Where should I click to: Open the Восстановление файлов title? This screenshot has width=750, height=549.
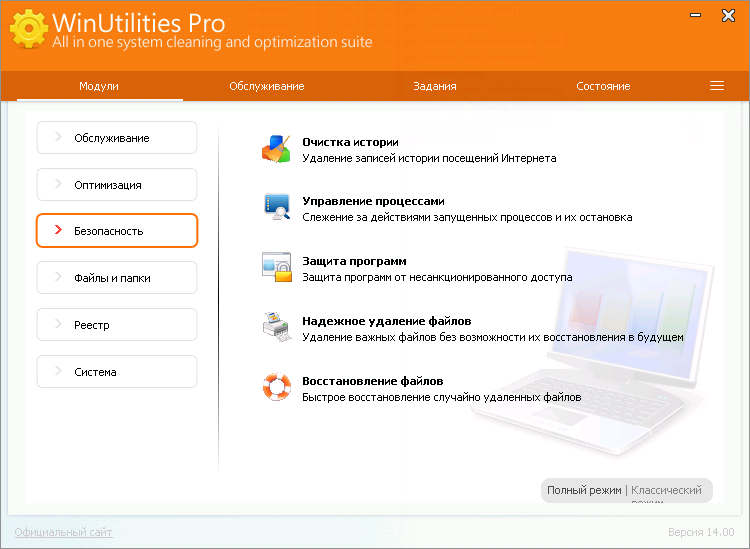(373, 381)
